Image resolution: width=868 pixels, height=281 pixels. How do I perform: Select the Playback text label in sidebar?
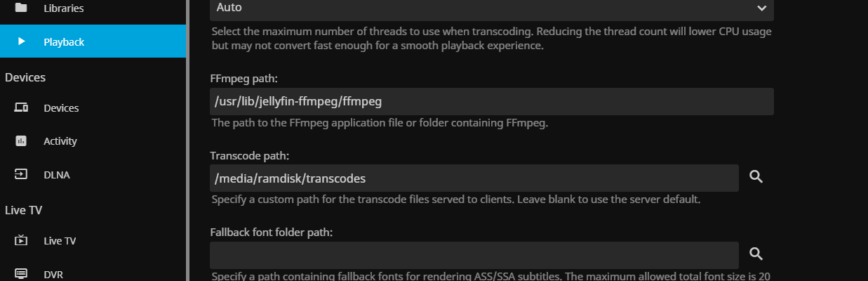coord(64,41)
